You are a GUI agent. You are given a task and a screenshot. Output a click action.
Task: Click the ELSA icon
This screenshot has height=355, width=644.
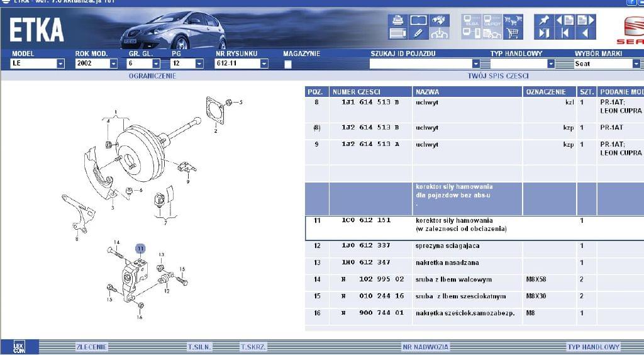coord(471,21)
